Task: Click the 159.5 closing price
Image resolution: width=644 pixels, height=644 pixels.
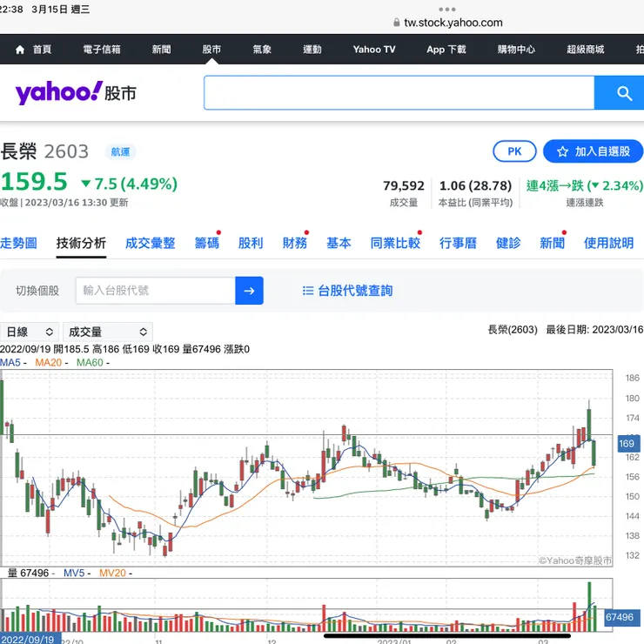Action: (x=34, y=182)
